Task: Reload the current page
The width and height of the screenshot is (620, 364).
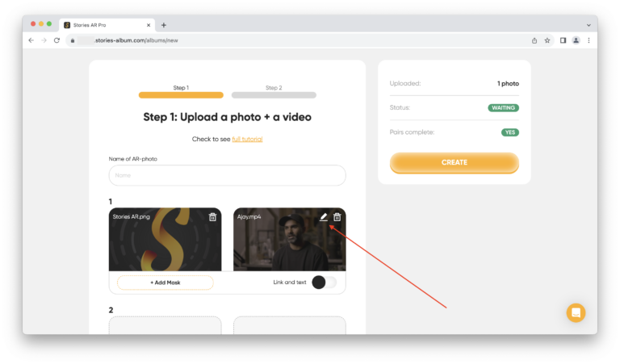Action: click(x=57, y=40)
